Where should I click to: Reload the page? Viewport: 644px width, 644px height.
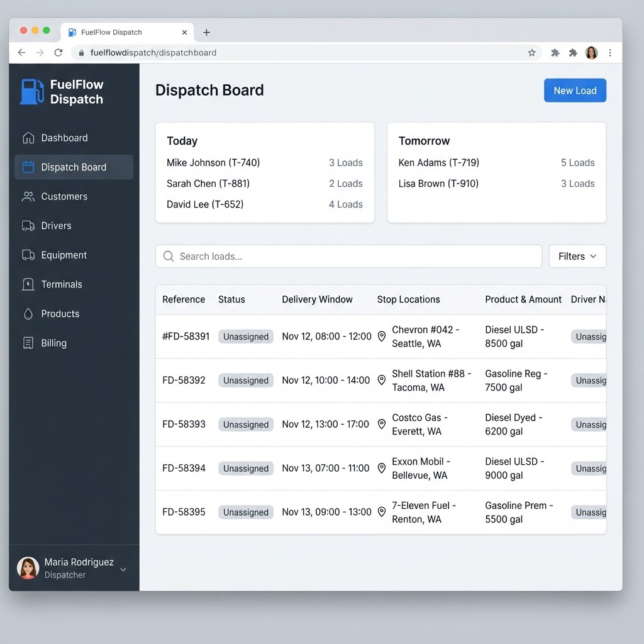[x=58, y=53]
